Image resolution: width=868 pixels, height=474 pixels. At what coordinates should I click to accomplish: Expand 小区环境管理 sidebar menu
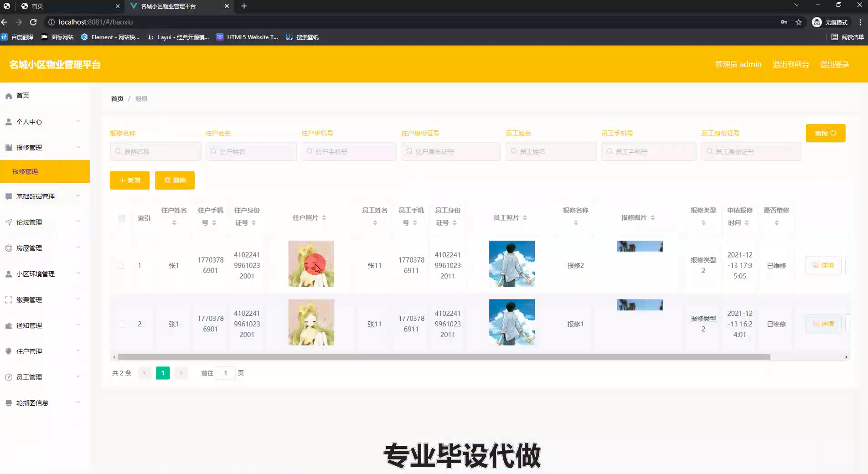[45, 274]
